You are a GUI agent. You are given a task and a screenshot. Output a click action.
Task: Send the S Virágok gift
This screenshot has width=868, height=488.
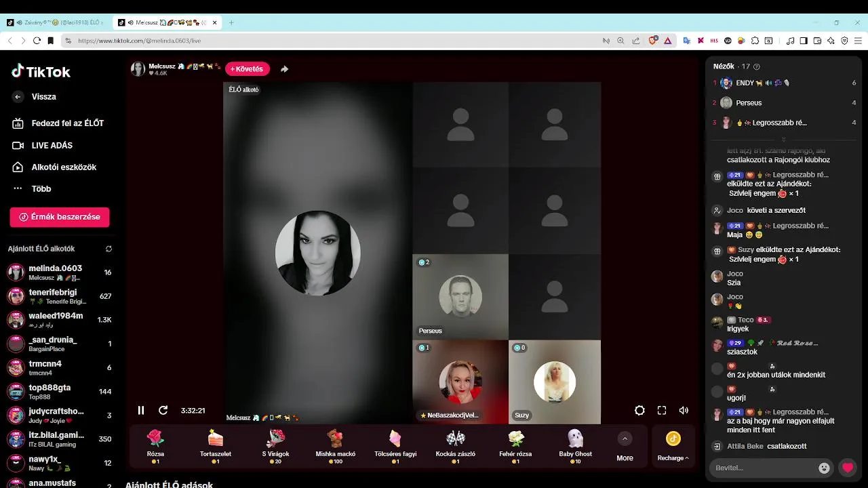pos(275,446)
